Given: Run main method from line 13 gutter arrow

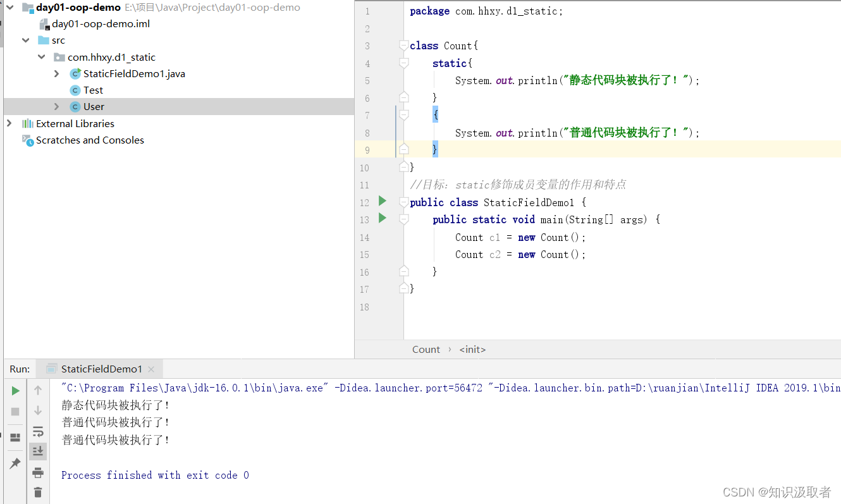Looking at the screenshot, I should pyautogui.click(x=382, y=218).
